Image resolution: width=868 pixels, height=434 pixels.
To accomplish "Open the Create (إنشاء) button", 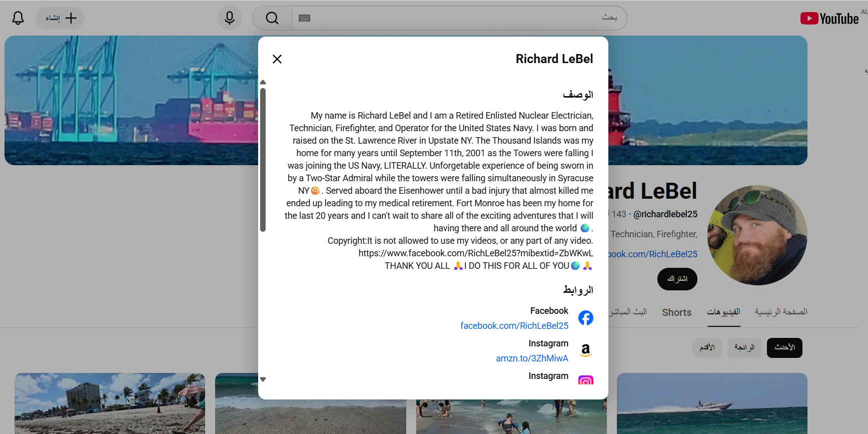I will tap(60, 19).
